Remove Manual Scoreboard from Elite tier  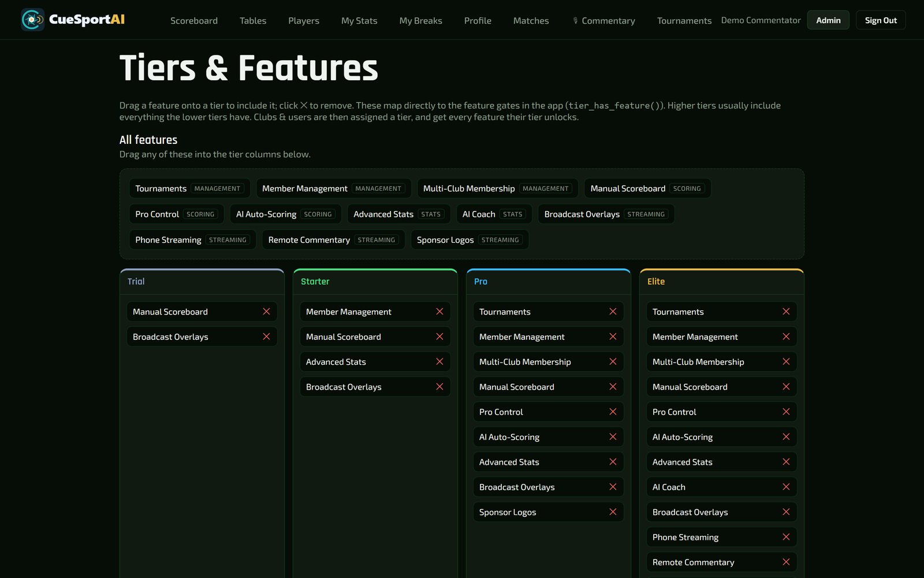786,387
